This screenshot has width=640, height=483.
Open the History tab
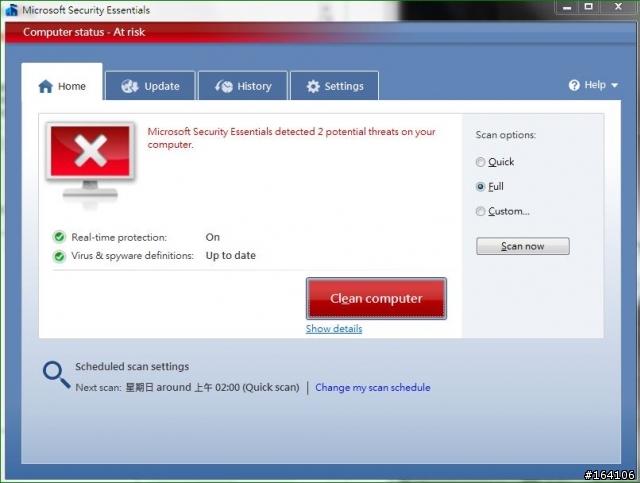coord(243,86)
